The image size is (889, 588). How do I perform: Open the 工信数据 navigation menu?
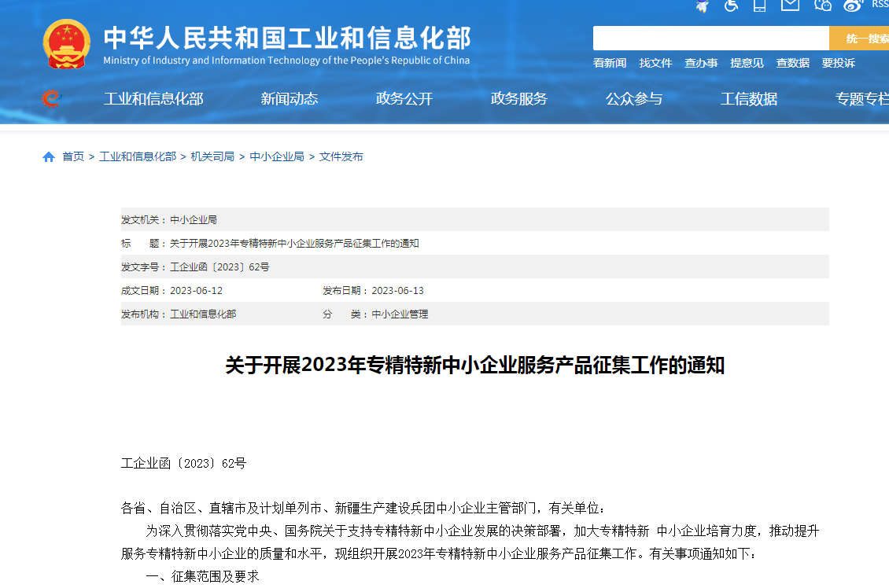749,99
